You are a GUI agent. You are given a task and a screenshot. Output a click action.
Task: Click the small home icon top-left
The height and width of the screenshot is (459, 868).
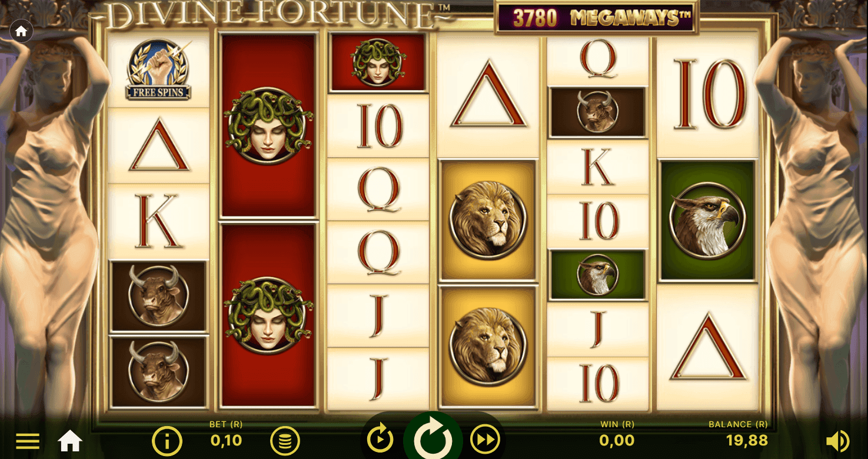click(x=21, y=32)
